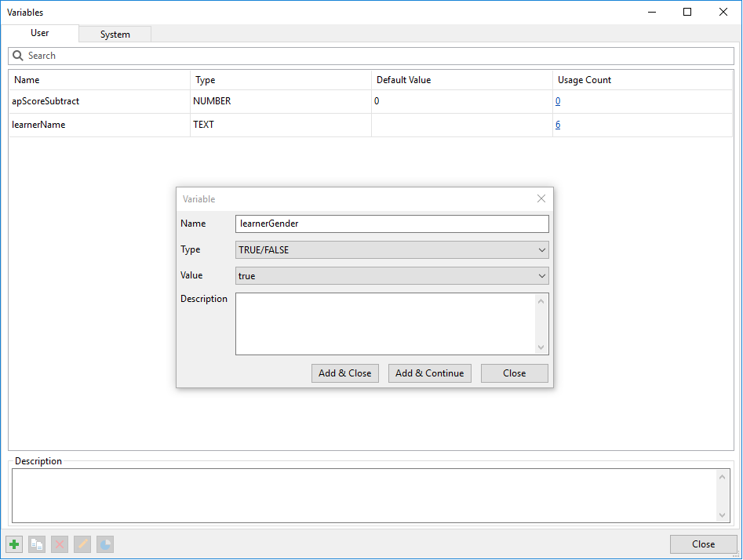Maximize the Variables window
This screenshot has height=560, width=743.
(x=687, y=12)
